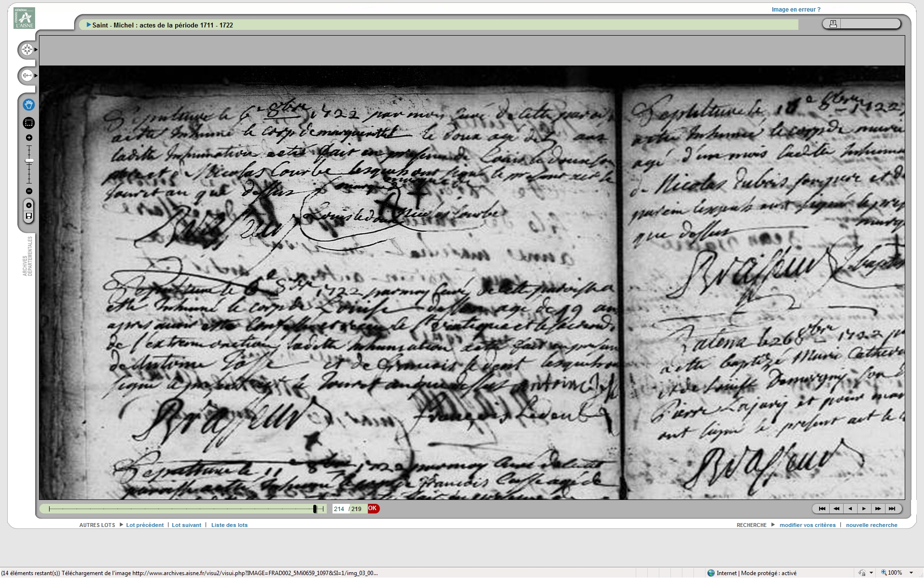
Task: Click the minus zoom-out button
Action: pyautogui.click(x=29, y=191)
